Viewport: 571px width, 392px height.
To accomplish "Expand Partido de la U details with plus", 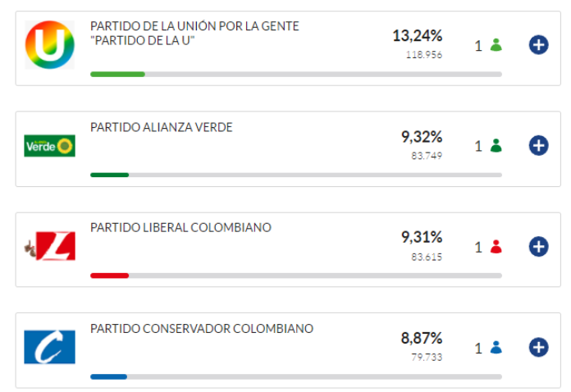I will pos(538,45).
